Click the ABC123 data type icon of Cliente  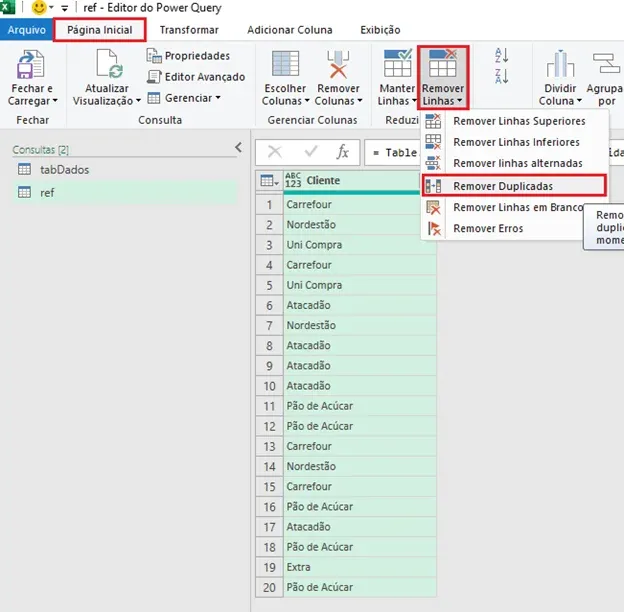[x=293, y=181]
